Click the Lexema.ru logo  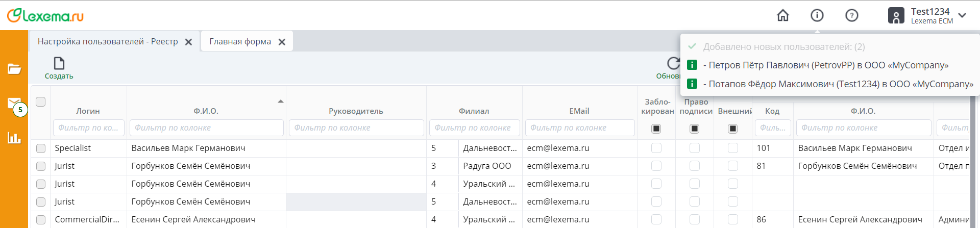point(45,16)
